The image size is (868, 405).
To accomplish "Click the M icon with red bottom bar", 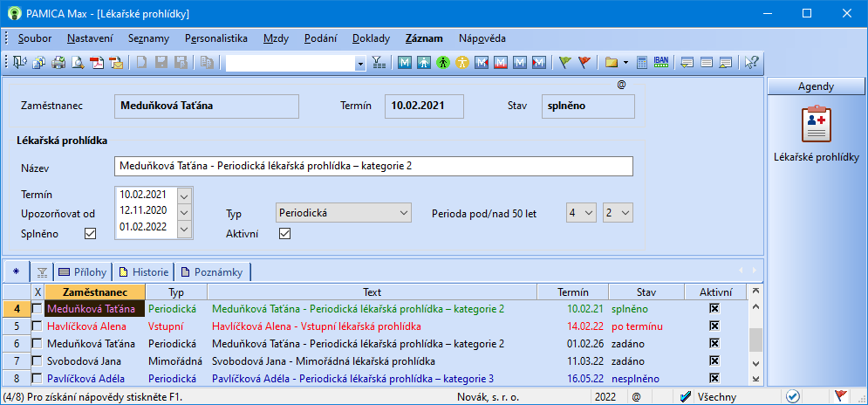I will click(x=501, y=63).
